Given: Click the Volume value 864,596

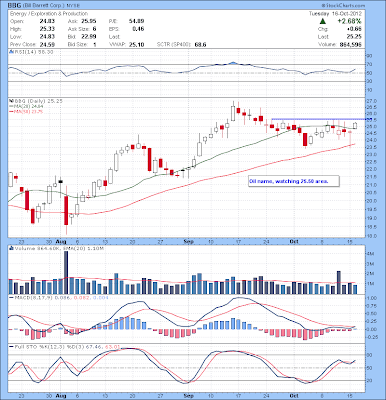Looking at the screenshot, I should [x=350, y=45].
